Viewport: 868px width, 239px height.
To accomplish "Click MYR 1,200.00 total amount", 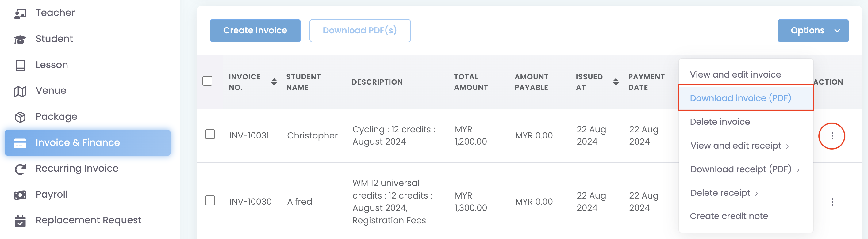I will (471, 136).
